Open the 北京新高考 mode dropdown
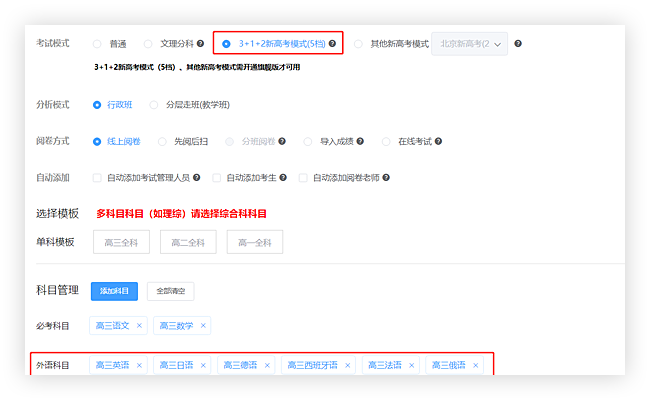 [x=470, y=44]
